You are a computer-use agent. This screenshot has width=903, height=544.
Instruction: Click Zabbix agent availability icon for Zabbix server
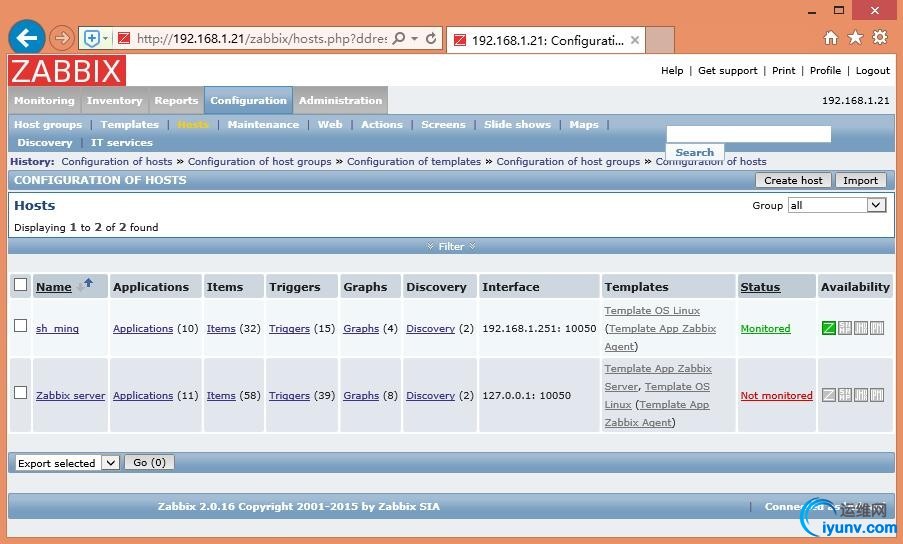pyautogui.click(x=829, y=395)
